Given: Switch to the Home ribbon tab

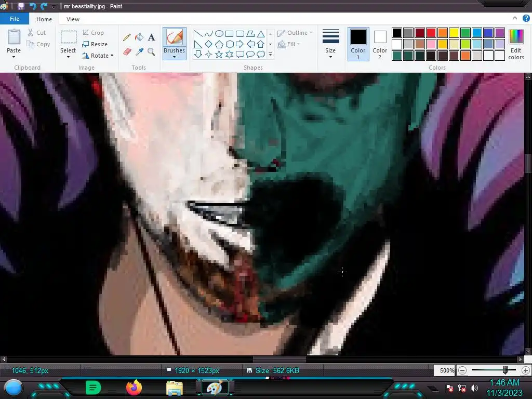Looking at the screenshot, I should click(x=44, y=19).
